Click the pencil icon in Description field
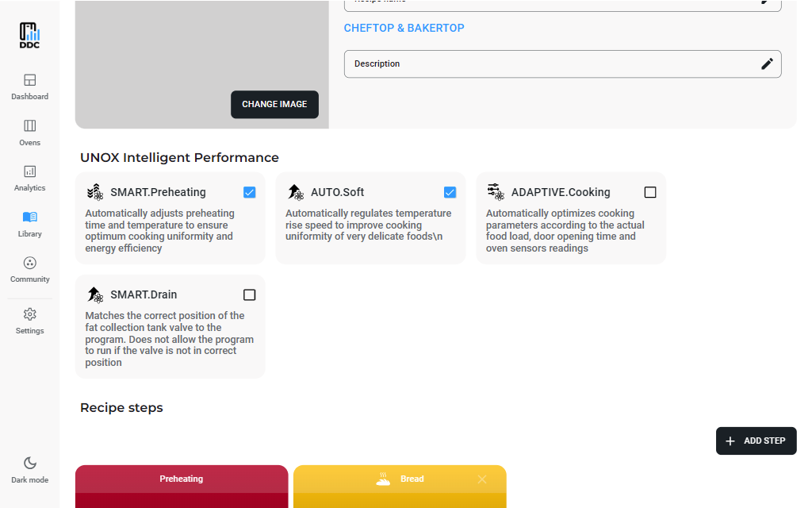This screenshot has width=812, height=508. pyautogui.click(x=767, y=64)
